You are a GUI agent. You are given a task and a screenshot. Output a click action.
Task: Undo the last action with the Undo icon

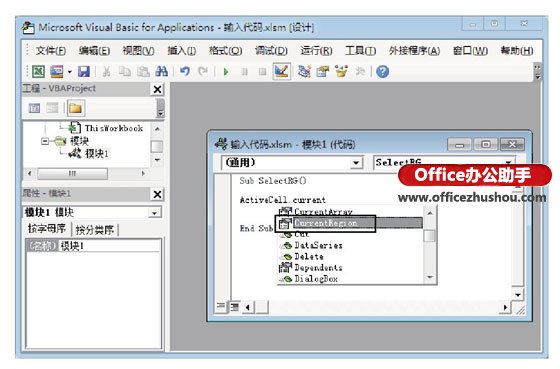[185, 72]
